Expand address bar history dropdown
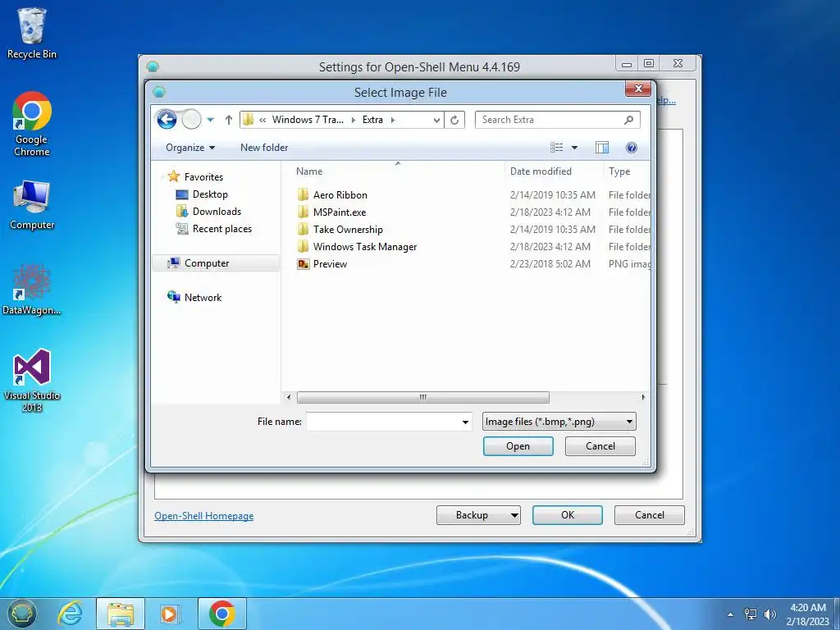 [436, 120]
